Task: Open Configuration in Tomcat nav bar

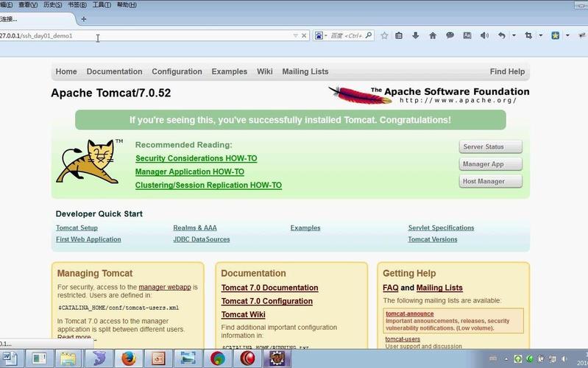Action: (x=177, y=71)
